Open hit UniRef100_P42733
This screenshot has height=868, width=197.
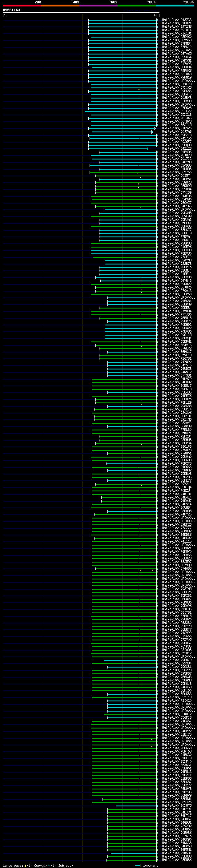pos(176,20)
